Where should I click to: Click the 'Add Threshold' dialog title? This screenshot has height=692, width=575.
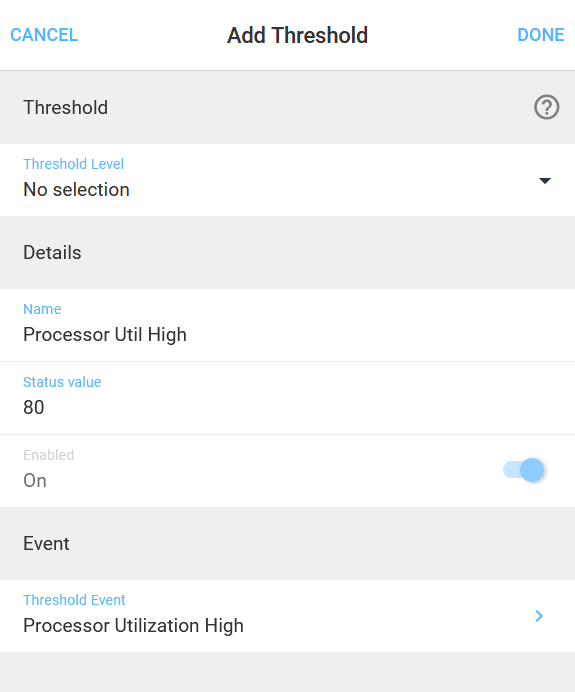pyautogui.click(x=297, y=35)
